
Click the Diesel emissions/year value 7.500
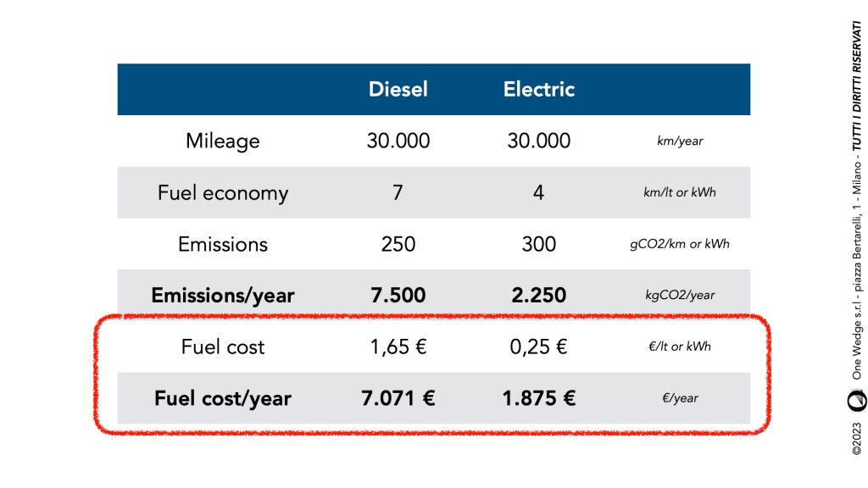[x=398, y=296]
